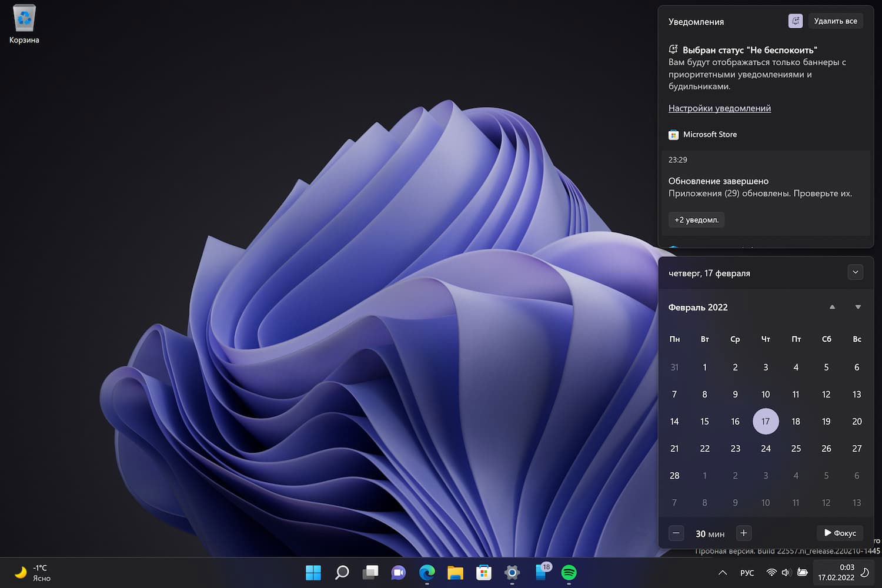This screenshot has width=882, height=588.
Task: Toggle Do Not Disturb bell button
Action: tap(795, 21)
